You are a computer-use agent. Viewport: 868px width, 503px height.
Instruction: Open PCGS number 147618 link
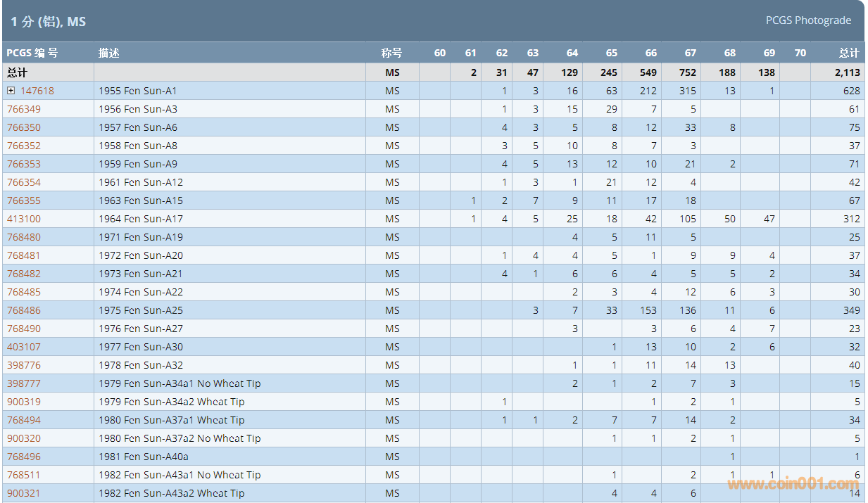point(37,91)
